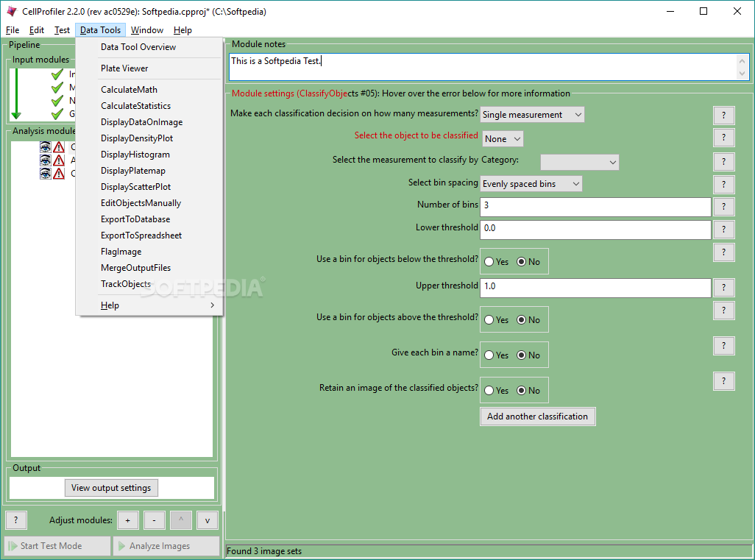Open the object to classify 'None' dropdown

(503, 139)
